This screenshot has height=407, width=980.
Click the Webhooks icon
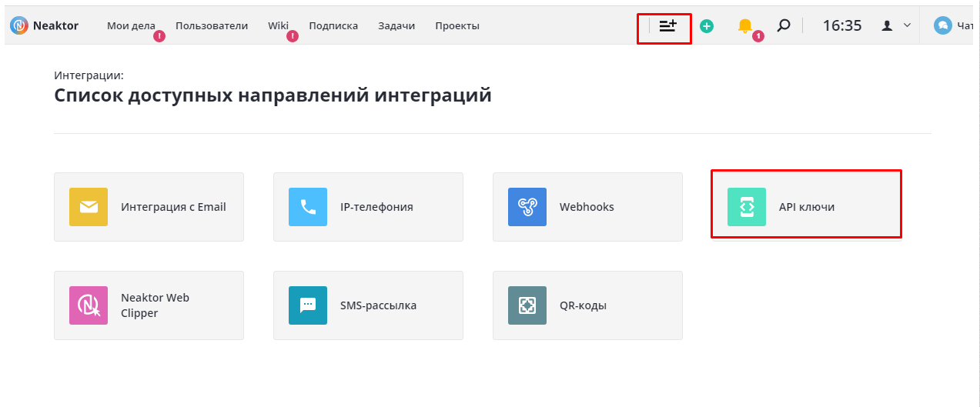[527, 207]
